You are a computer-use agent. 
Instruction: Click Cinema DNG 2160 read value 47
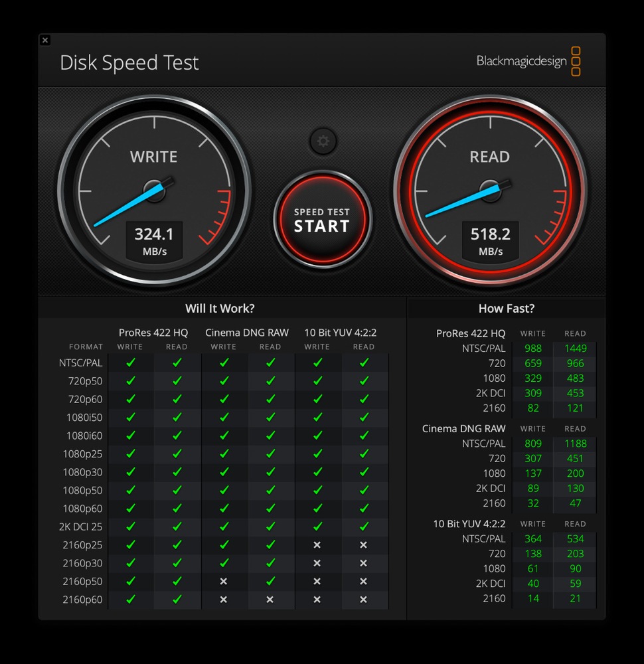coord(576,503)
